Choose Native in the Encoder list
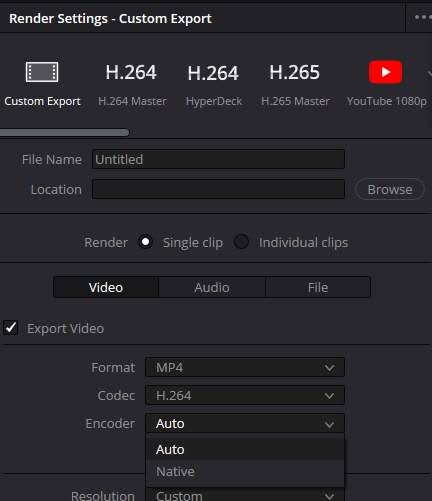The width and height of the screenshot is (432, 501). point(245,471)
